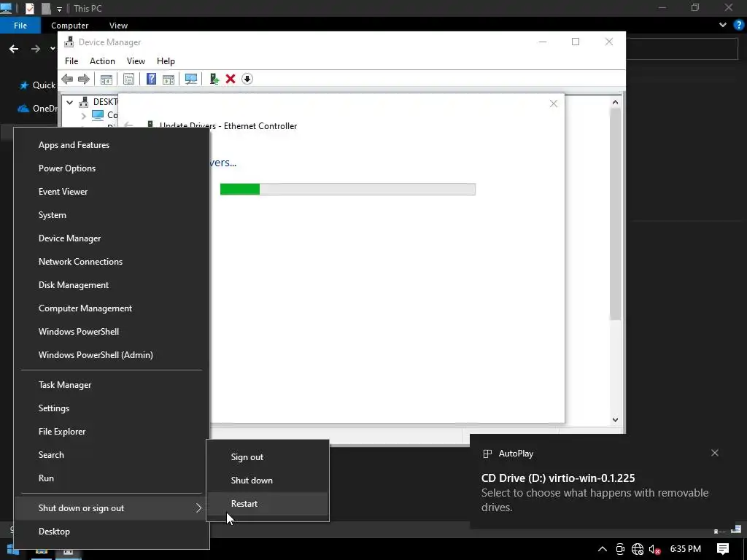Screen dimensions: 747x560
Task: Open Device Manager View menu
Action: pyautogui.click(x=136, y=61)
